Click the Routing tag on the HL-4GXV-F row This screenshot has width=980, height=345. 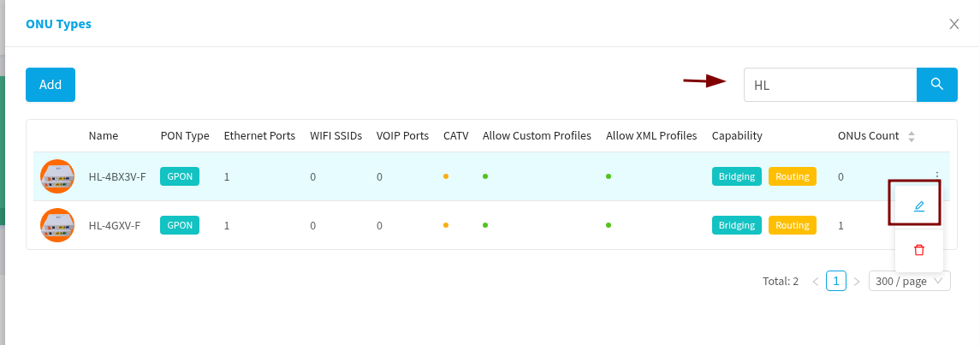[x=793, y=225]
